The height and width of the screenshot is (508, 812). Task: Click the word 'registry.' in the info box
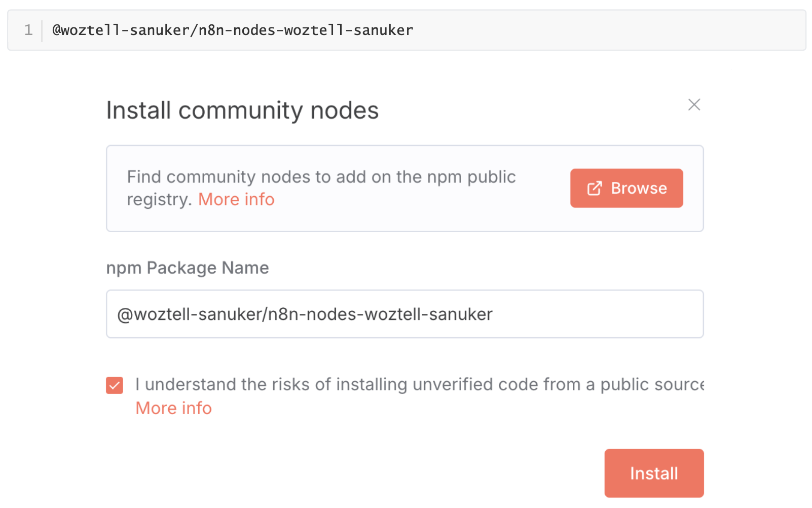159,200
